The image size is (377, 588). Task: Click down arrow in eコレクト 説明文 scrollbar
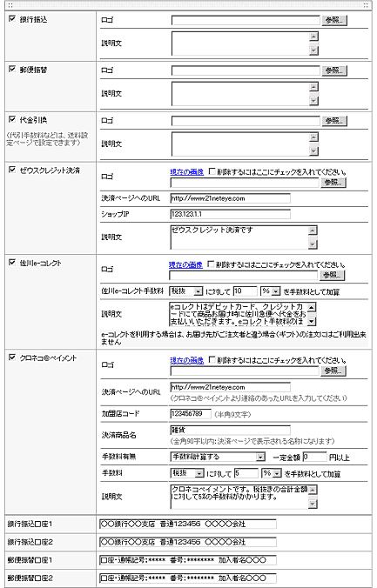click(312, 321)
